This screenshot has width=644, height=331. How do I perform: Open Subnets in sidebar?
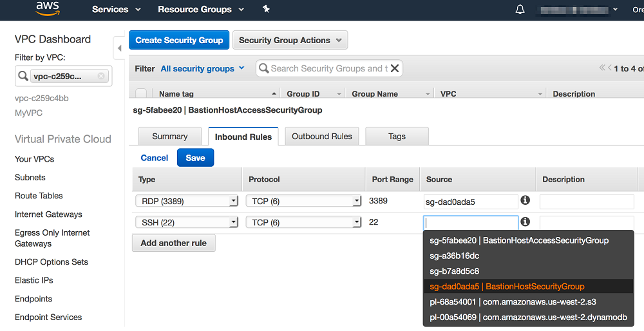30,177
